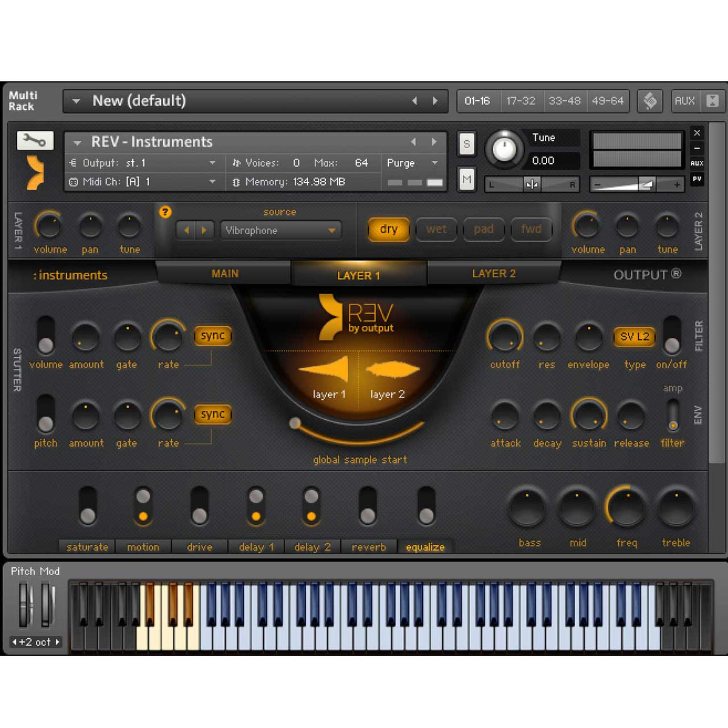Click the +2 oct octave button
Viewport: 728px width, 728px height.
coord(35,642)
